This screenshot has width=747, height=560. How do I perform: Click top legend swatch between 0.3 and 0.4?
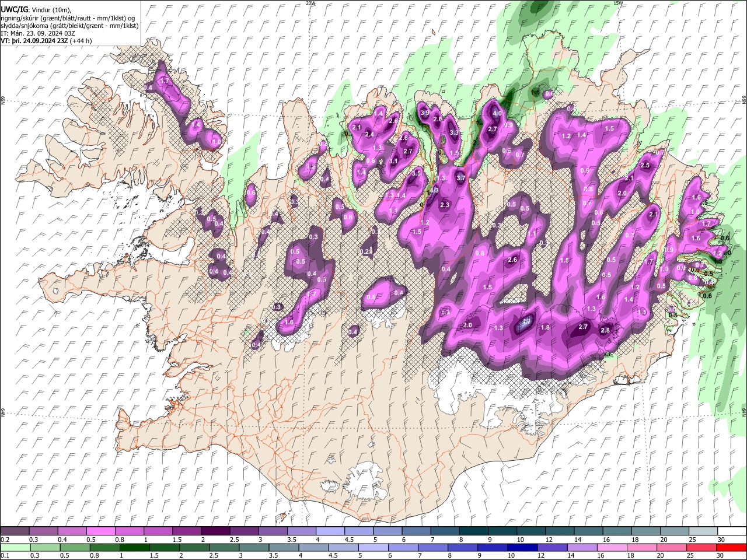(44, 531)
